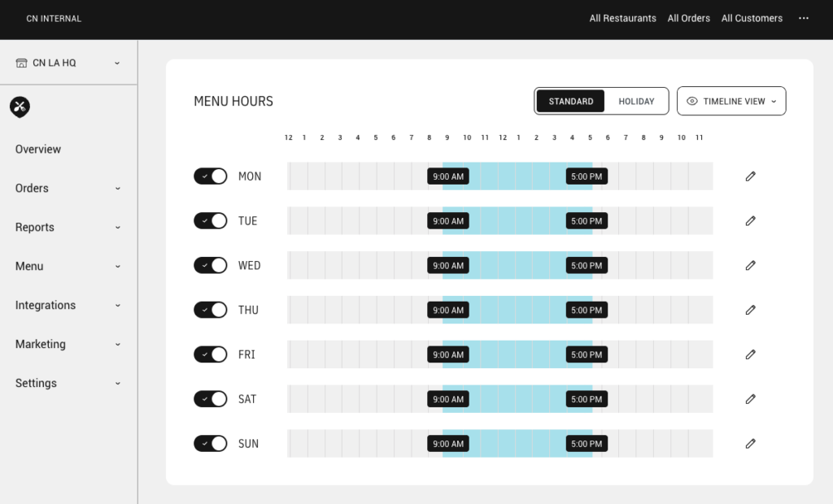This screenshot has height=504, width=833.
Task: Edit Thursday hours via pencil icon
Action: [750, 310]
